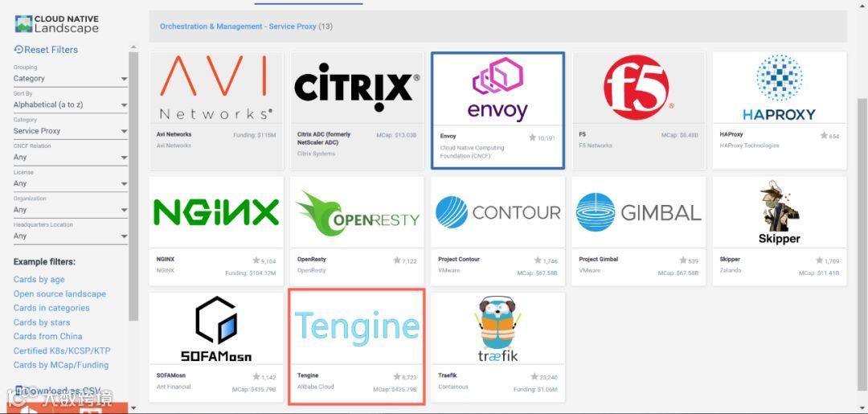Click the sidebar vertical scrollbar
This screenshot has width=868, height=414.
click(133, 186)
